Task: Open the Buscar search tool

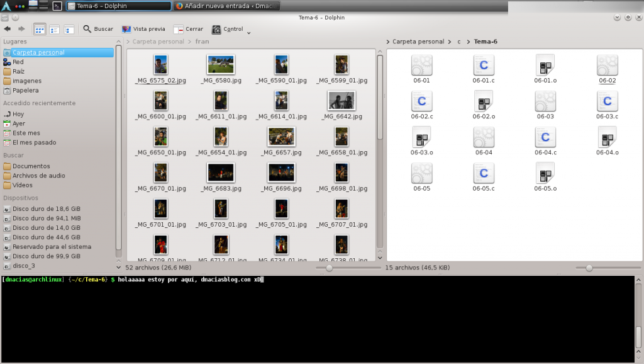Action: 98,29
